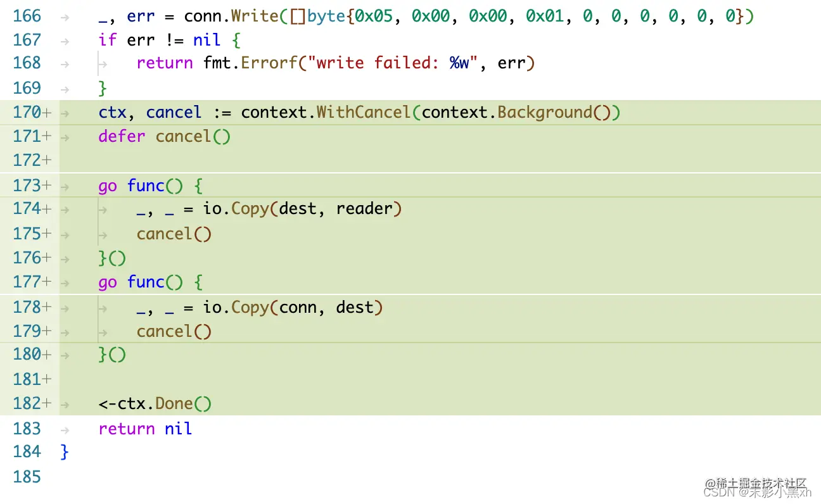Click 'ctx, cancel' variable declaration
The height and width of the screenshot is (504, 821).
pos(150,113)
